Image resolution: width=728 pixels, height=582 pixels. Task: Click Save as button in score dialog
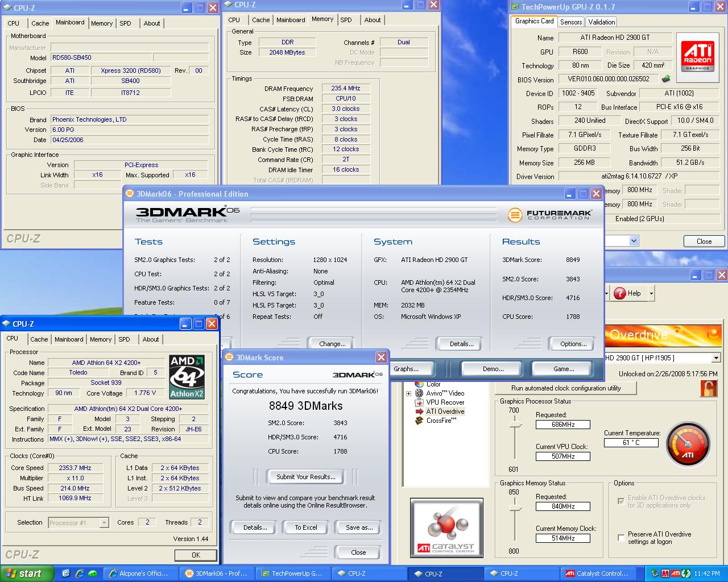click(x=359, y=527)
